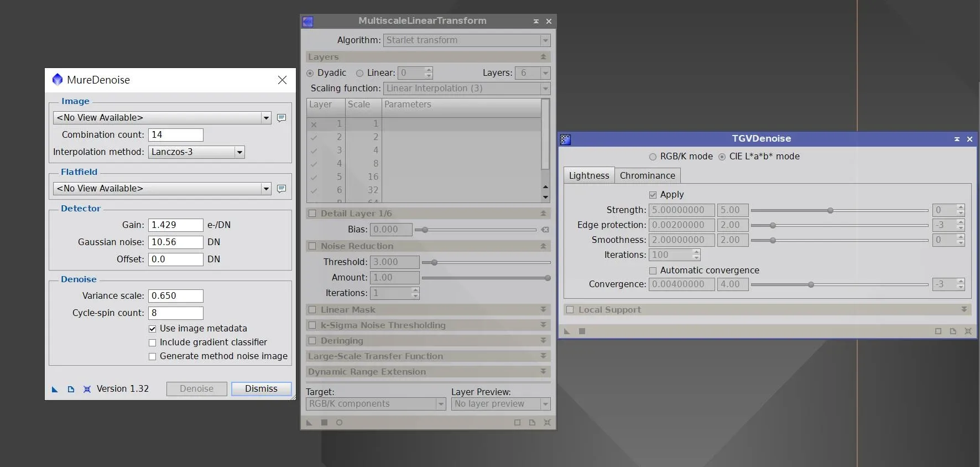Enable Detail Layer 1/6 checkbox
The width and height of the screenshot is (980, 467).
pos(312,214)
